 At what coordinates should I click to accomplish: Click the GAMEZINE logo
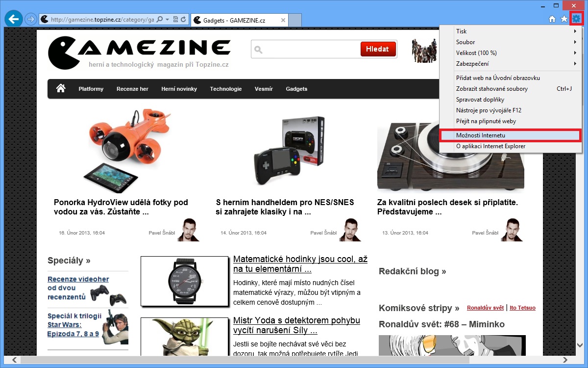point(139,53)
